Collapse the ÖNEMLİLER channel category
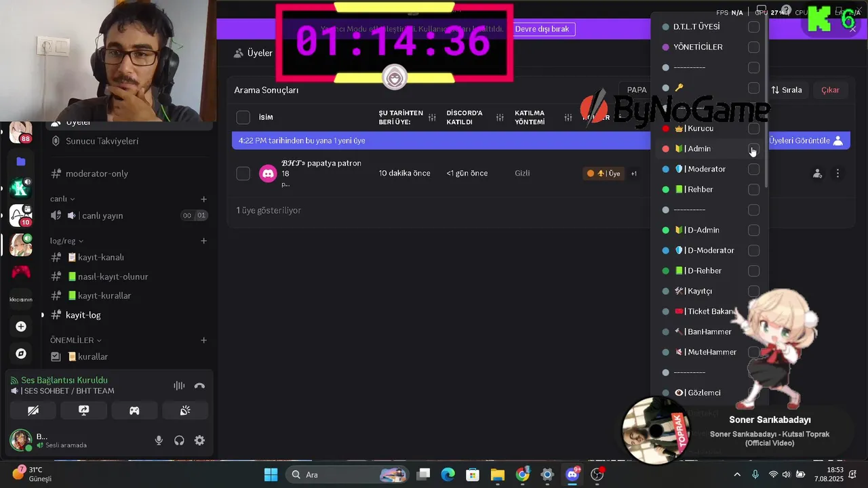The width and height of the screenshot is (868, 488). point(76,340)
